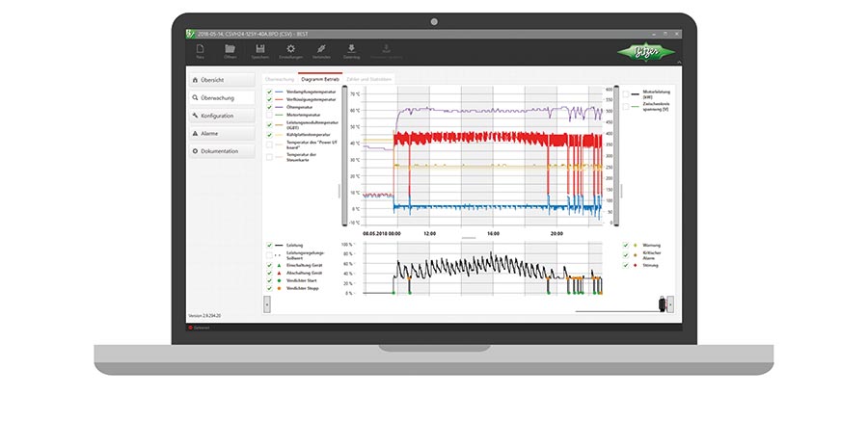Expand the left arrow below the lower legend
The width and height of the screenshot is (868, 421).
pyautogui.click(x=267, y=303)
